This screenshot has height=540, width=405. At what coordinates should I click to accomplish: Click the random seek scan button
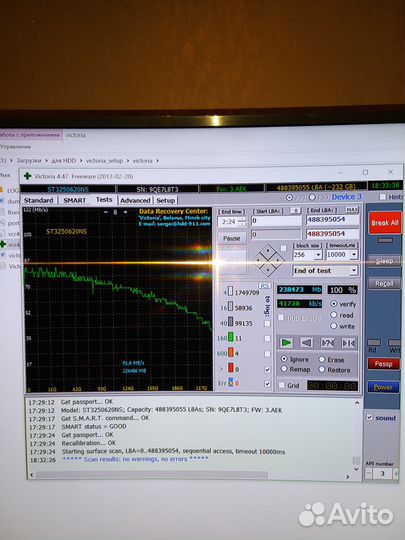328,343
